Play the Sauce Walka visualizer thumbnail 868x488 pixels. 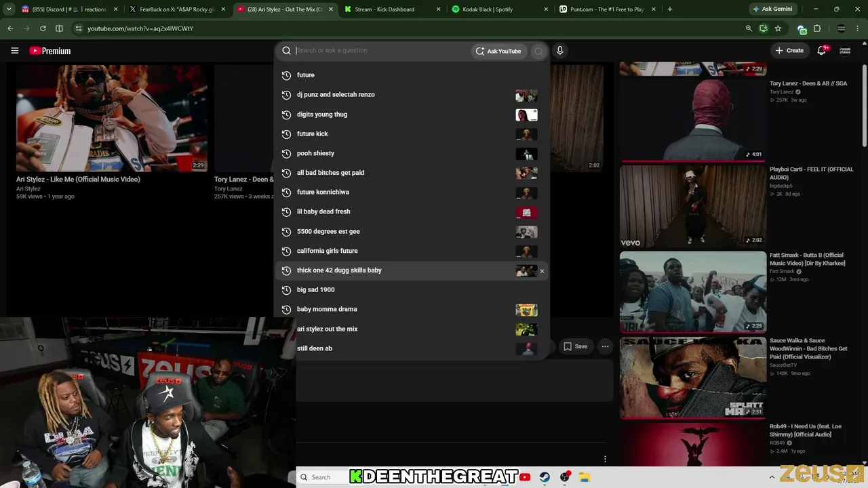click(x=693, y=378)
